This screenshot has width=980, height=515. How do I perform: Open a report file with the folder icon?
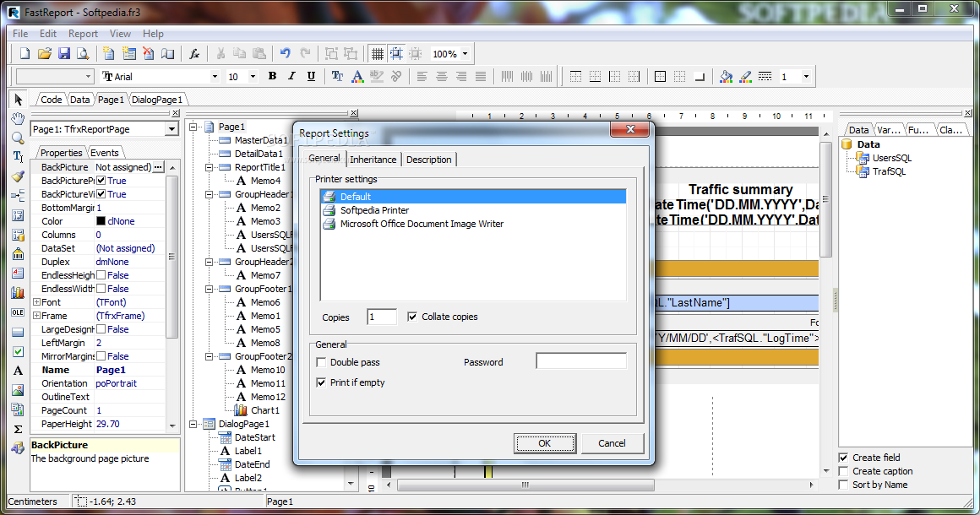point(45,54)
